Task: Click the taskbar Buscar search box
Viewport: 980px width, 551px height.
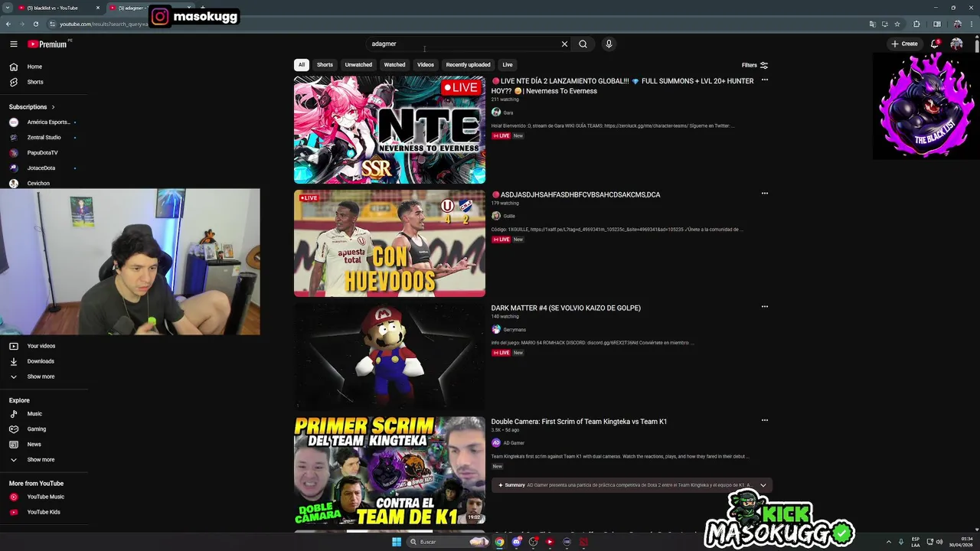Action: (x=449, y=542)
